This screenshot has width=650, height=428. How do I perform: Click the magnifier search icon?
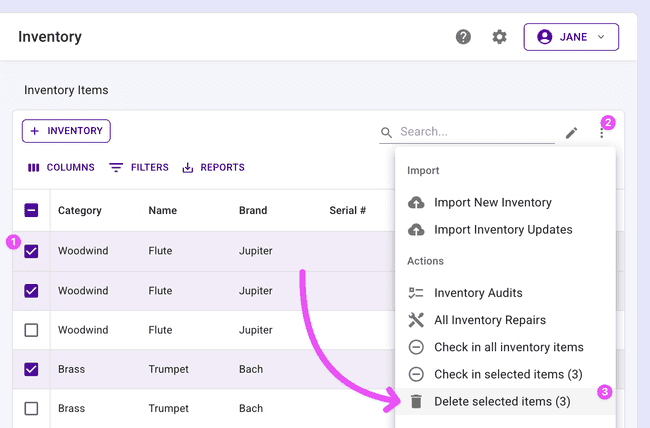(386, 132)
